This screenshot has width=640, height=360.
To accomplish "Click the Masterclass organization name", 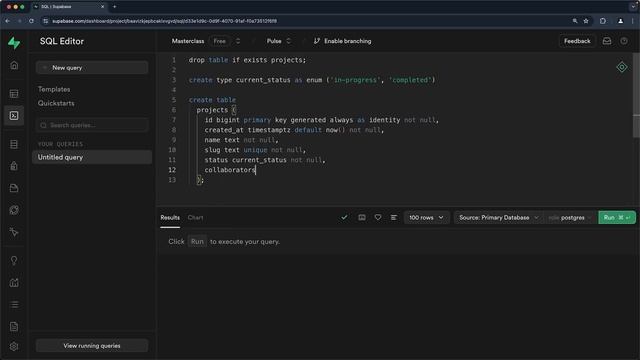I will (x=188, y=41).
